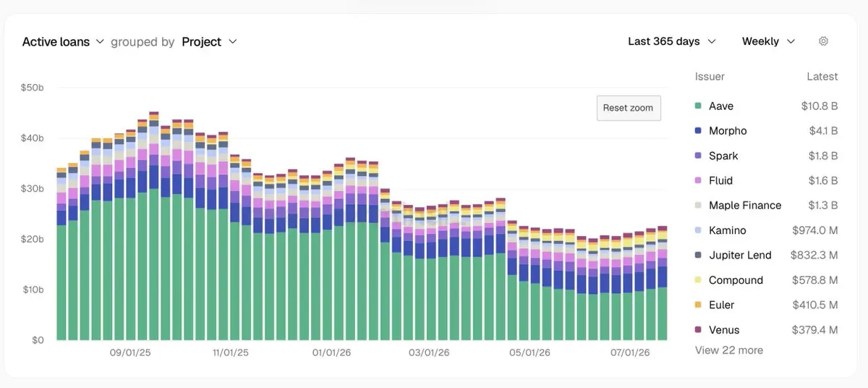868x388 pixels.
Task: Sort by the Latest column header
Action: pos(822,77)
